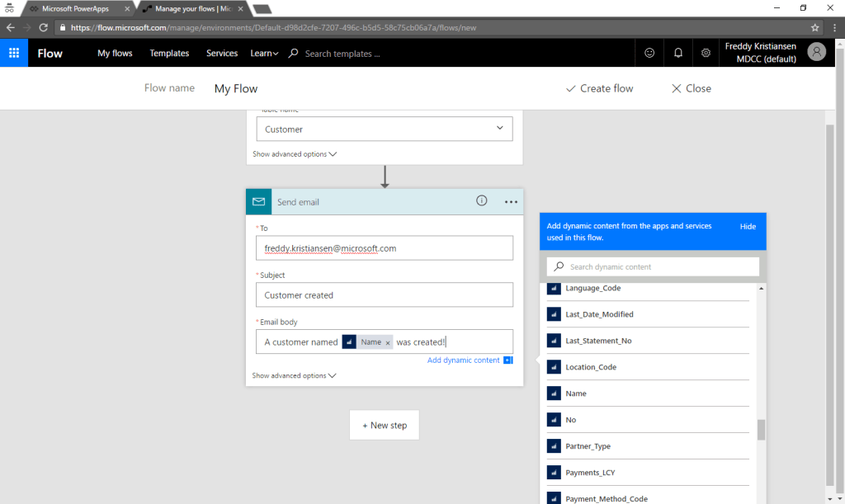Remove the Name token from email body
Image resolution: width=845 pixels, height=504 pixels.
tap(388, 342)
